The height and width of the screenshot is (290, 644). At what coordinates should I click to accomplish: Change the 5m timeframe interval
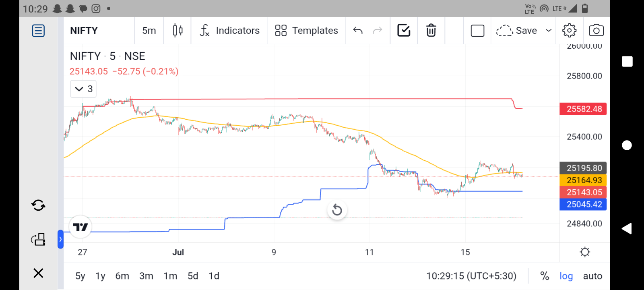point(149,31)
